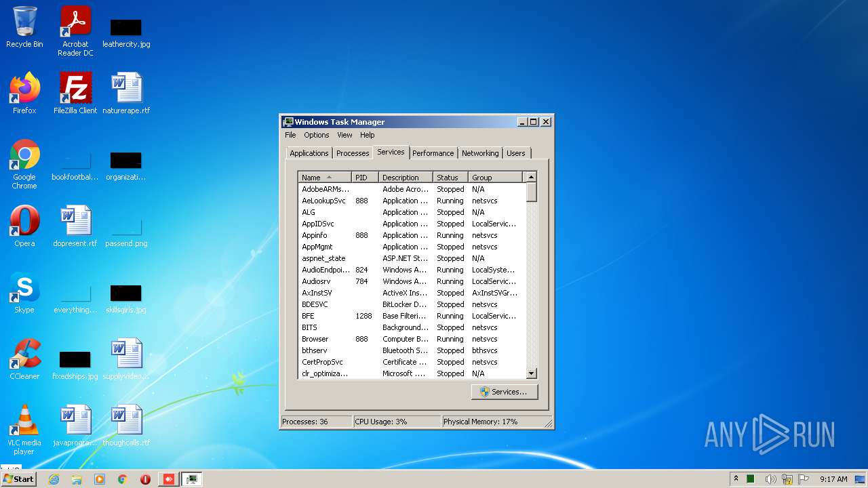Sort services by PID column header
This screenshot has width=868, height=488.
click(365, 178)
